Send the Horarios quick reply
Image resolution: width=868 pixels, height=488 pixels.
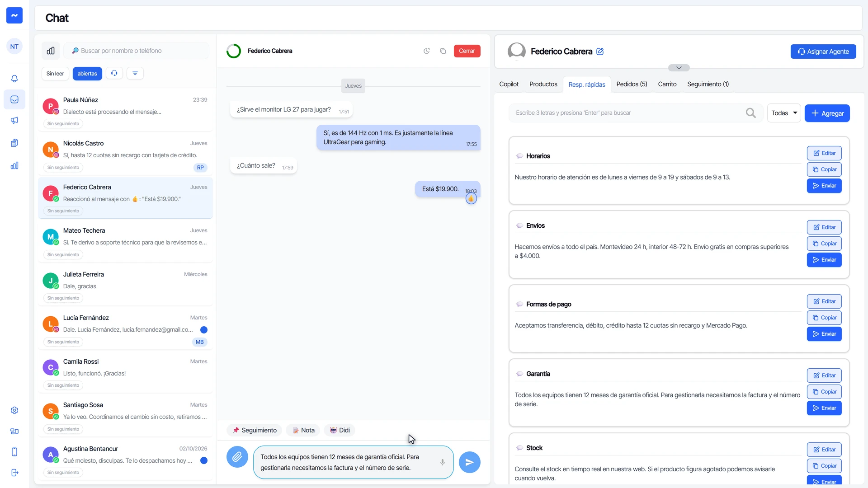[824, 186]
